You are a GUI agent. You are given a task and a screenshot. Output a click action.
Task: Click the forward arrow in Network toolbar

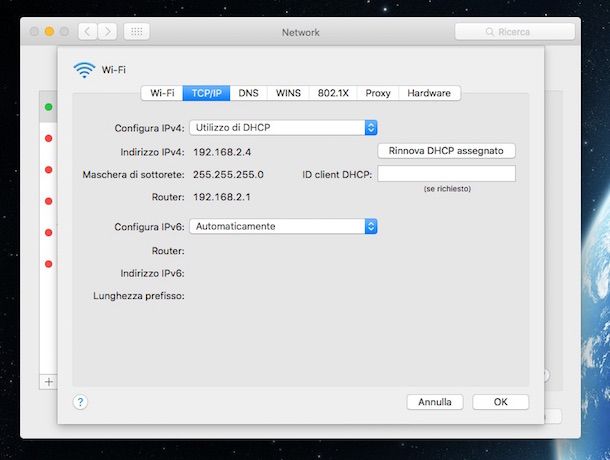(107, 32)
